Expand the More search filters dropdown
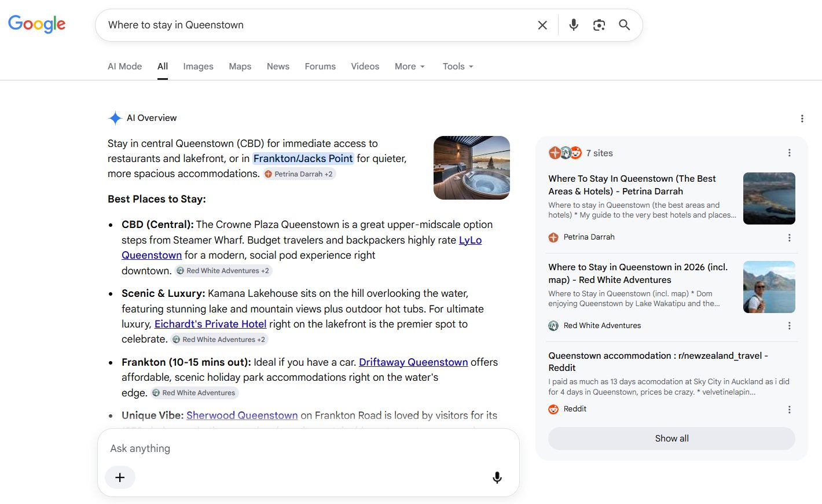The image size is (822, 504). tap(410, 67)
